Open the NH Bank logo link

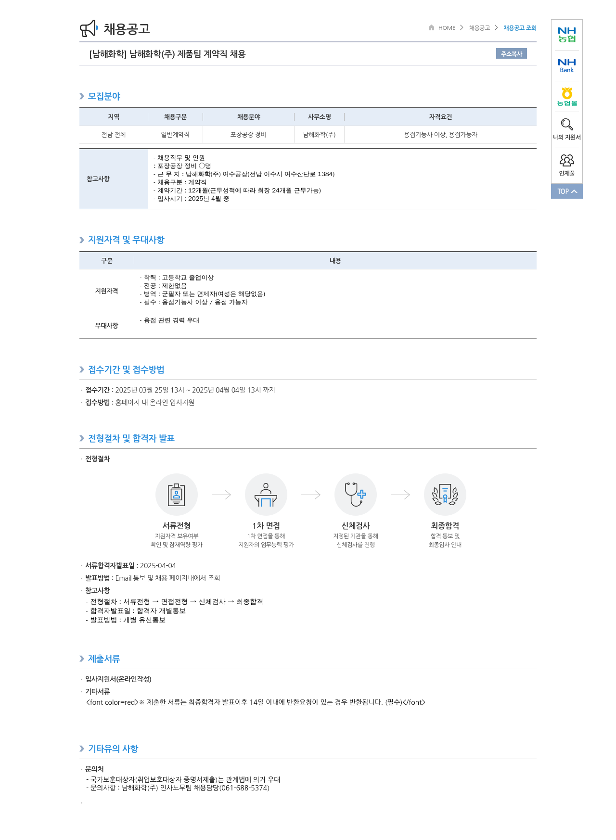point(567,66)
